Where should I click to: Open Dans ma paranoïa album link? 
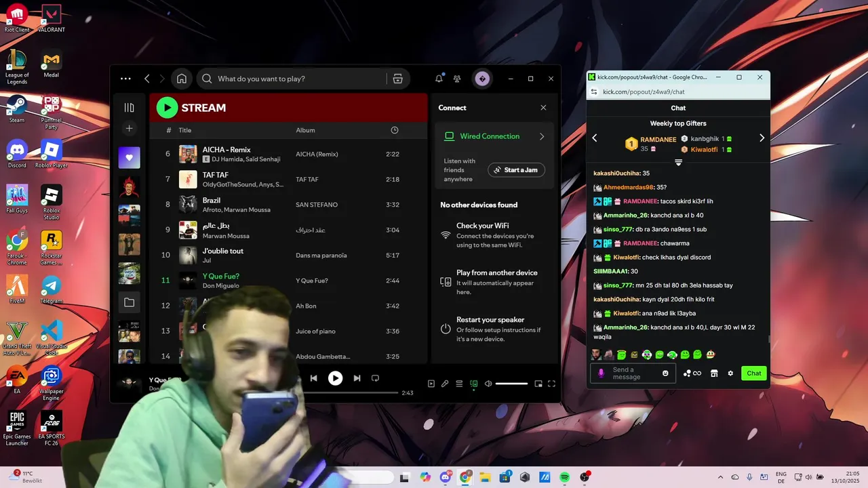tap(321, 256)
